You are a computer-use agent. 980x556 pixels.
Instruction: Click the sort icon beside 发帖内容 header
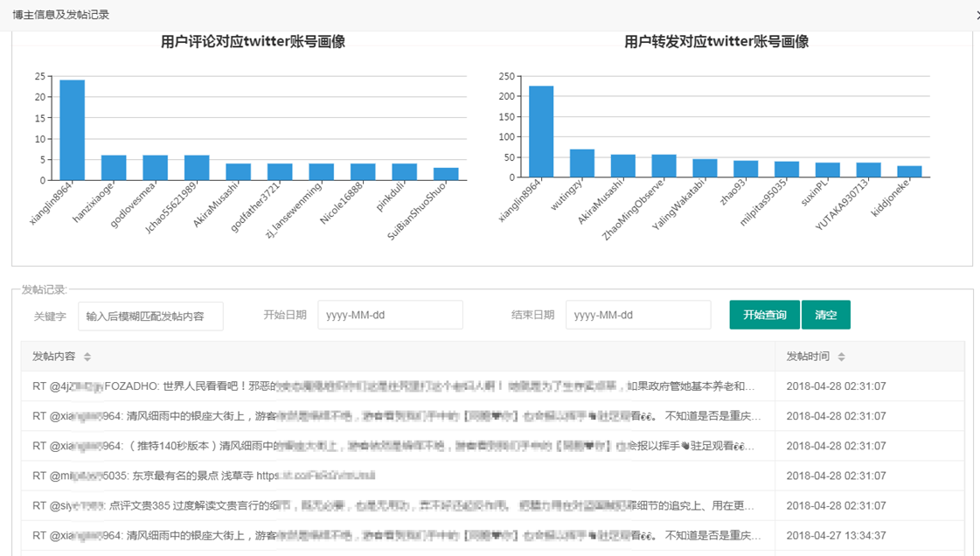coord(87,357)
